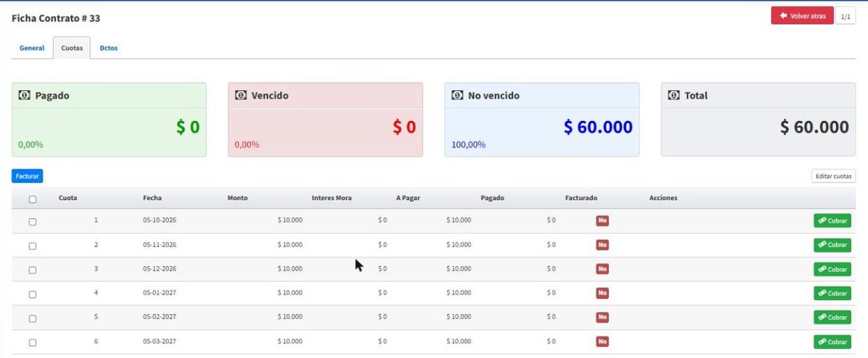Click the Pagado column header
This screenshot has width=868, height=358.
coord(492,199)
